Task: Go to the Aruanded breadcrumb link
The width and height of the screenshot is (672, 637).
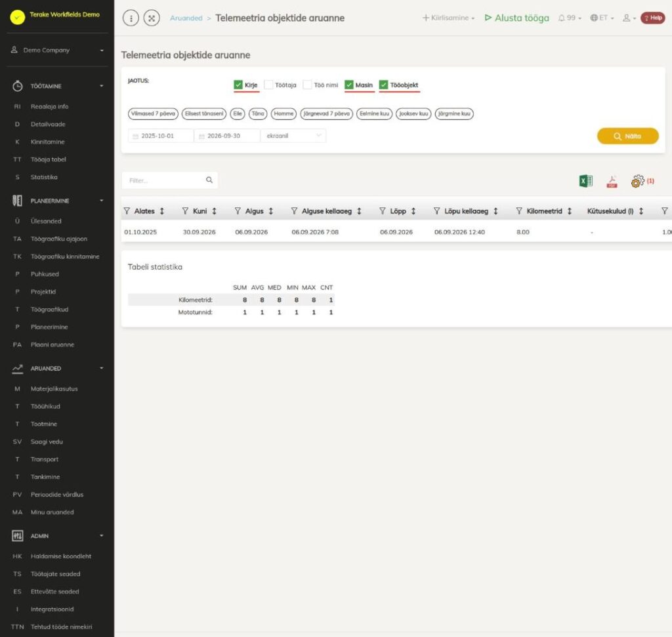Action: pyautogui.click(x=186, y=18)
